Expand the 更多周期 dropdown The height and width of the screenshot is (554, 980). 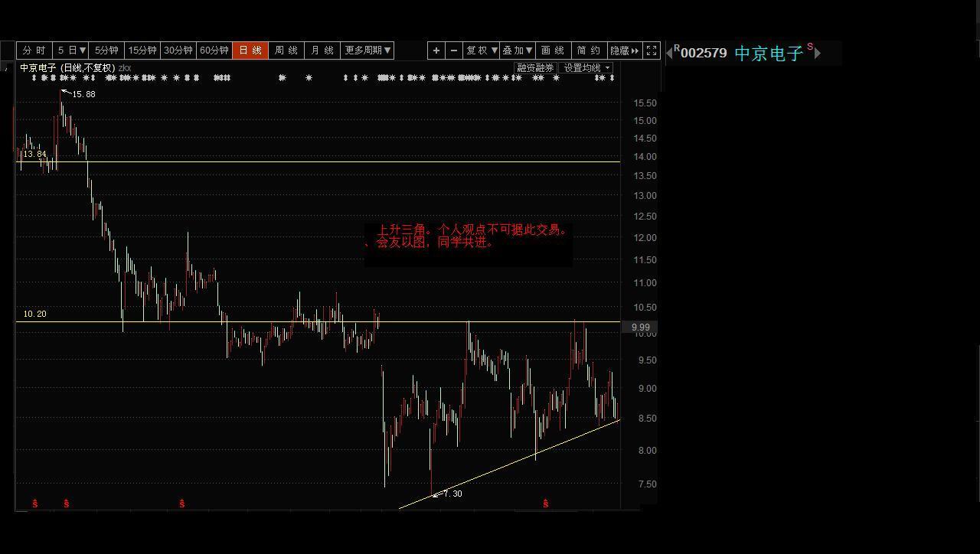[x=367, y=51]
